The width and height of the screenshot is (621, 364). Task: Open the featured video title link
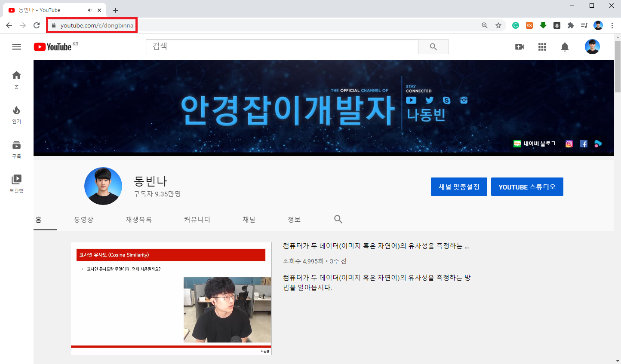point(376,246)
